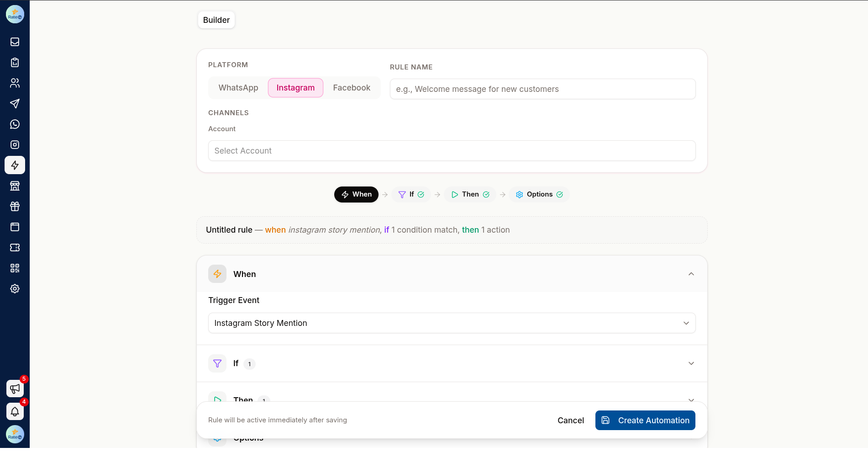Click the rule summary text 'Untitled rule'

(x=229, y=230)
